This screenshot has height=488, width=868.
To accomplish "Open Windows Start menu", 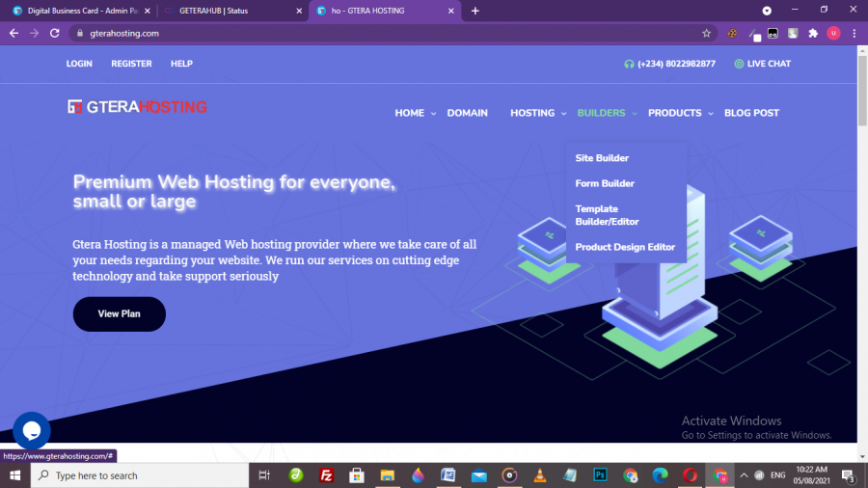I will (14, 475).
